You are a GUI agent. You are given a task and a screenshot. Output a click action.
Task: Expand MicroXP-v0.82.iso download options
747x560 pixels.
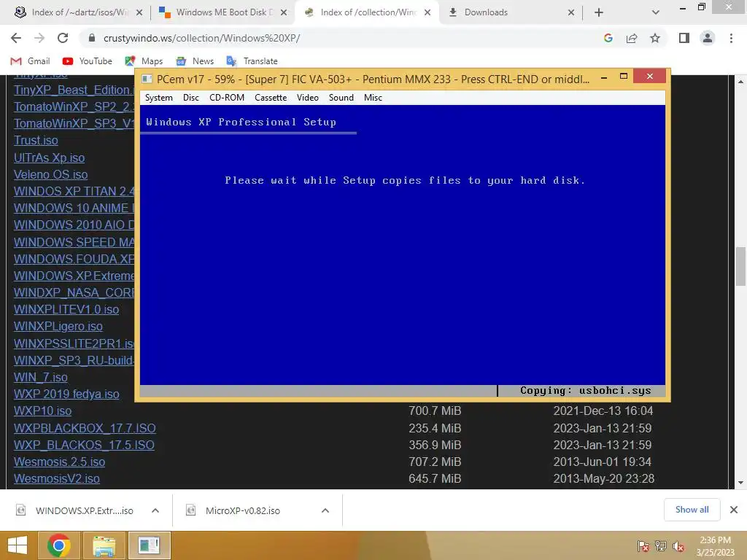[x=325, y=510]
